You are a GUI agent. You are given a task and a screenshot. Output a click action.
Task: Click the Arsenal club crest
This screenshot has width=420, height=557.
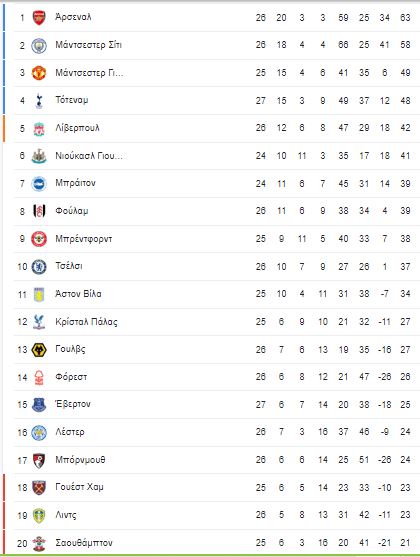(39, 17)
